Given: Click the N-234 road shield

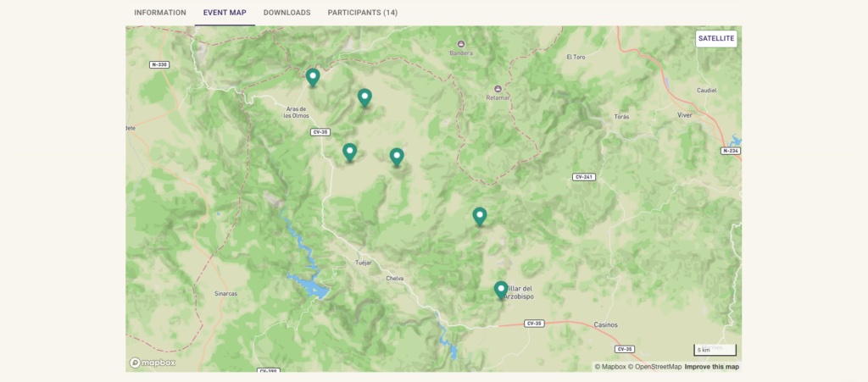Looking at the screenshot, I should (x=731, y=151).
